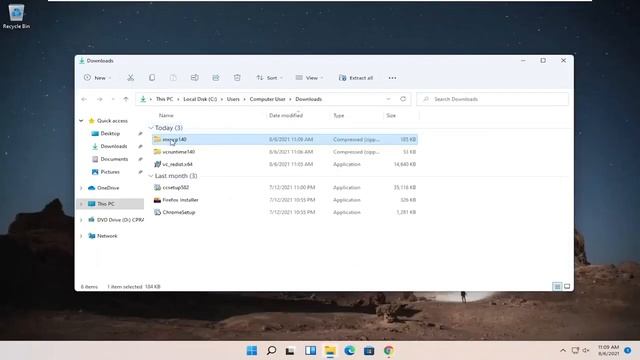Expand the DVD Drive (D:) tree node

pos(81,220)
